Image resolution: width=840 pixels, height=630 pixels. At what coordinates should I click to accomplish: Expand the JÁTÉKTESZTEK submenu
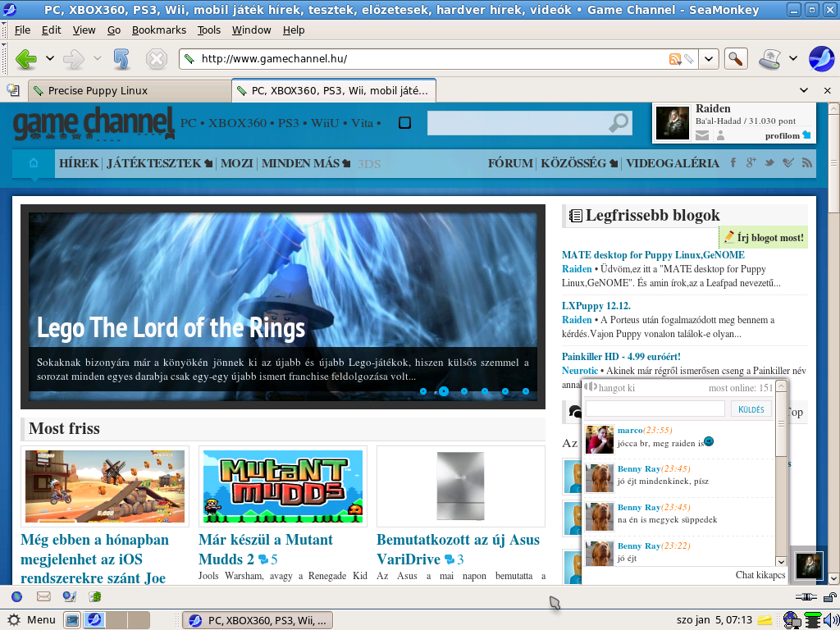click(x=208, y=163)
